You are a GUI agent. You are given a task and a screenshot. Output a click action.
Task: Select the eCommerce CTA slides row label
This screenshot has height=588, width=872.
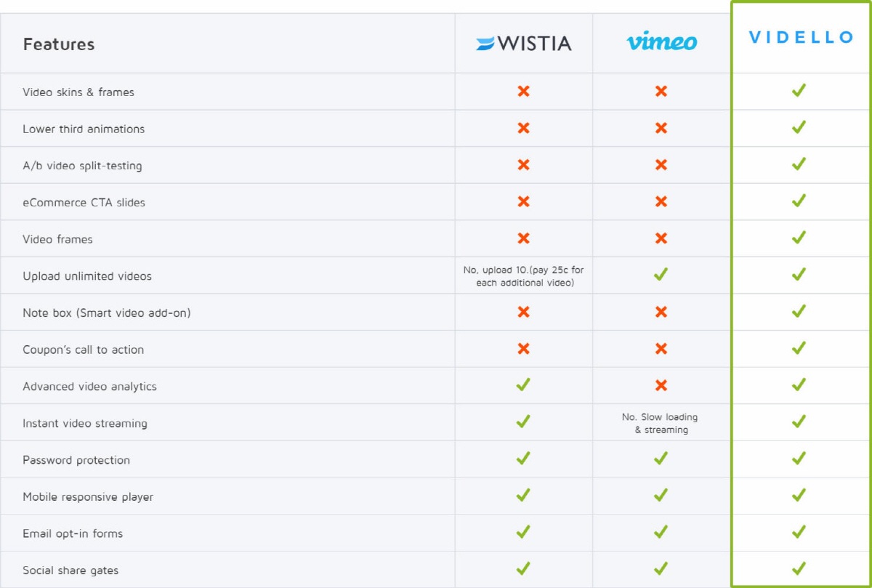pos(84,202)
